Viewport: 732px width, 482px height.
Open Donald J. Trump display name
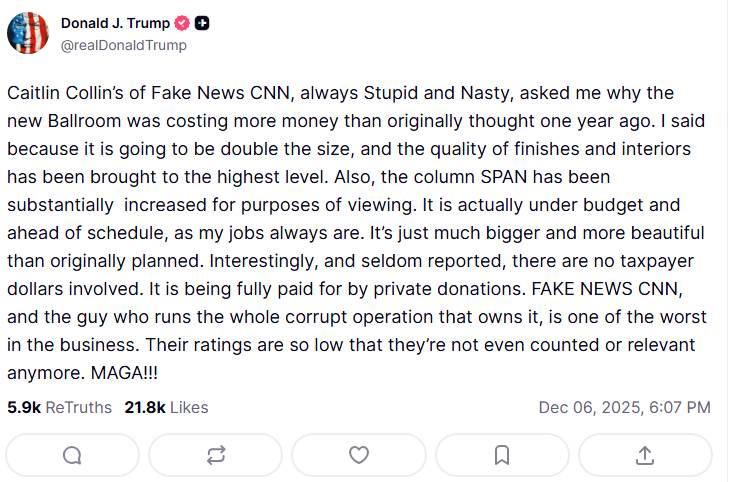(x=115, y=23)
